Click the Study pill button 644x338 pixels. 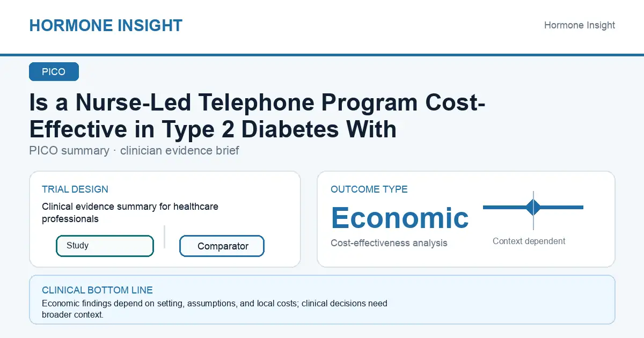click(105, 246)
